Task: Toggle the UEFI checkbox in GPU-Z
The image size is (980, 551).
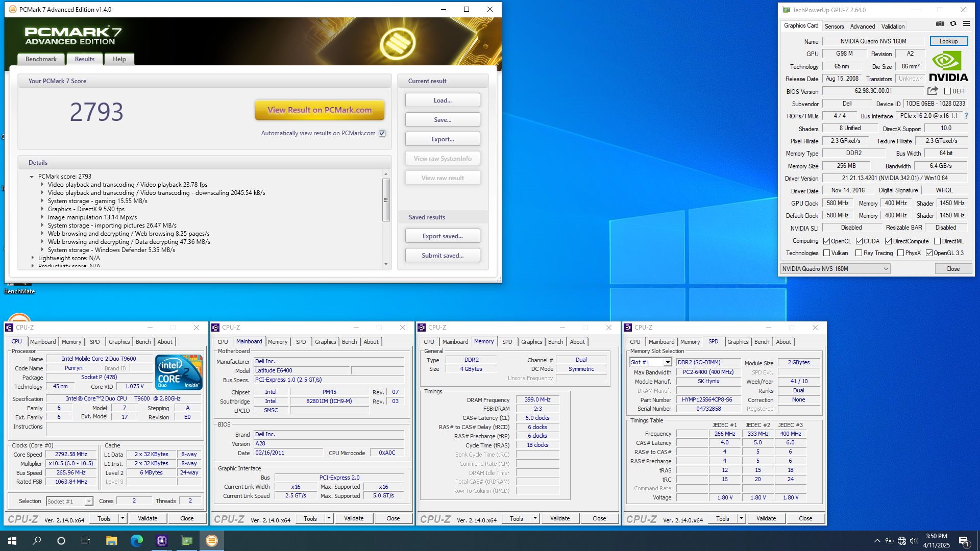Action: (x=947, y=91)
